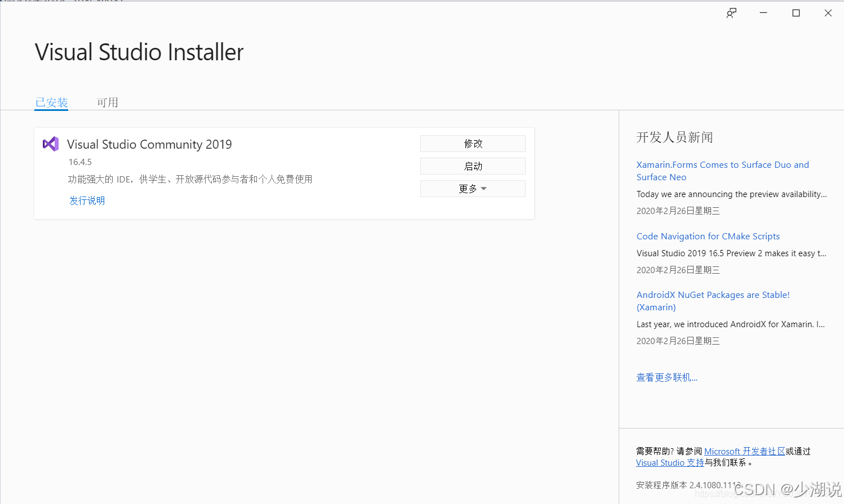
Task: Minimize the Visual Studio Installer window
Action: (763, 12)
